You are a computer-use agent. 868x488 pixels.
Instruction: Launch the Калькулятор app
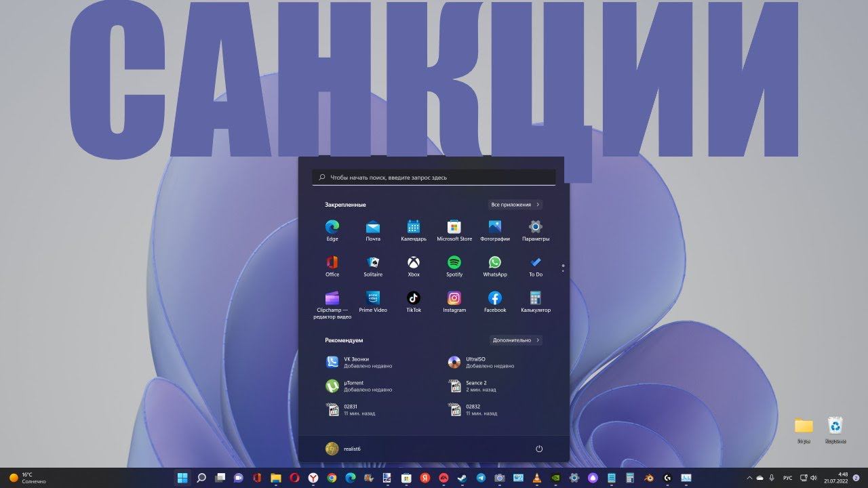tap(536, 302)
